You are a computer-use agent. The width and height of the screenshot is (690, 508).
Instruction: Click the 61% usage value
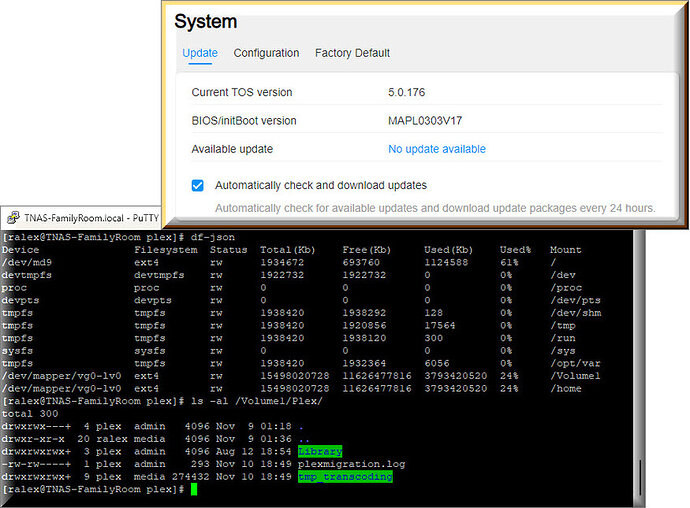pos(509,262)
